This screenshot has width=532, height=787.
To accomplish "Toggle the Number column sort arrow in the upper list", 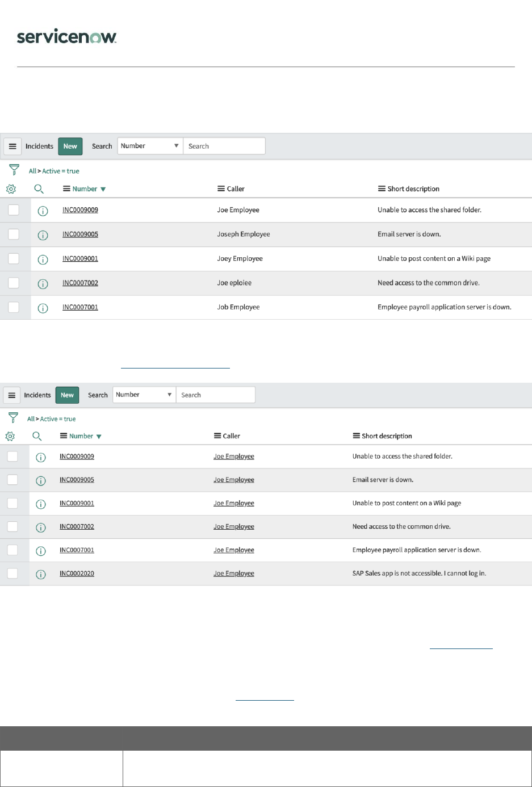I will coord(103,189).
